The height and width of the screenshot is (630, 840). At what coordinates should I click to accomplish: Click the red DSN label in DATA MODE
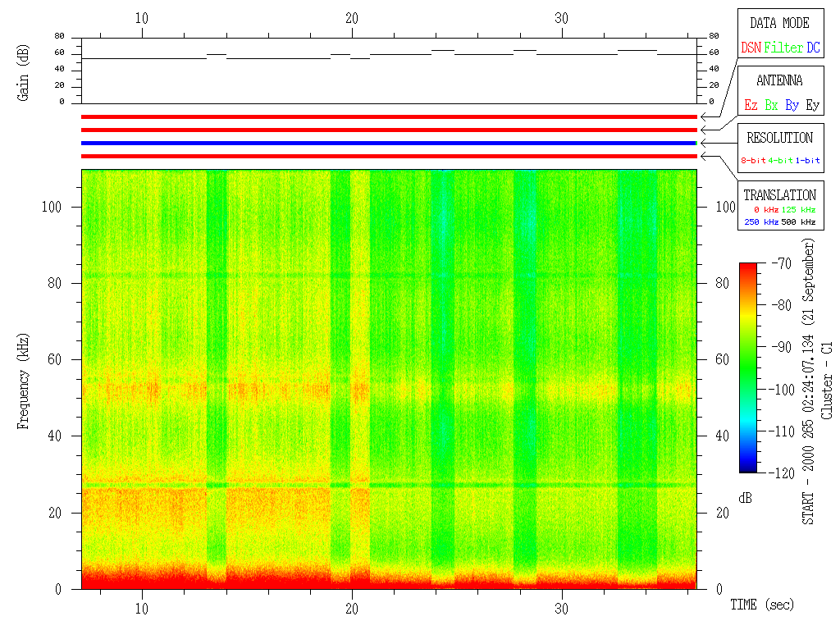751,48
